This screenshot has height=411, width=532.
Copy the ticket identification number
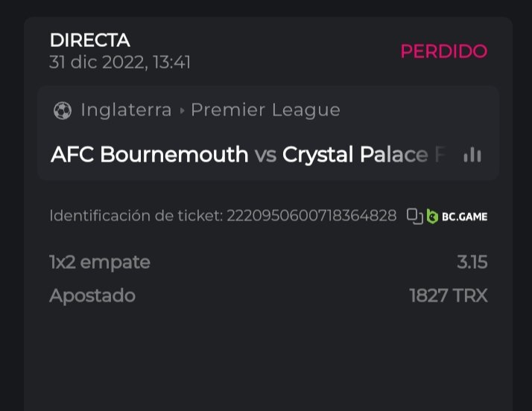tap(414, 217)
